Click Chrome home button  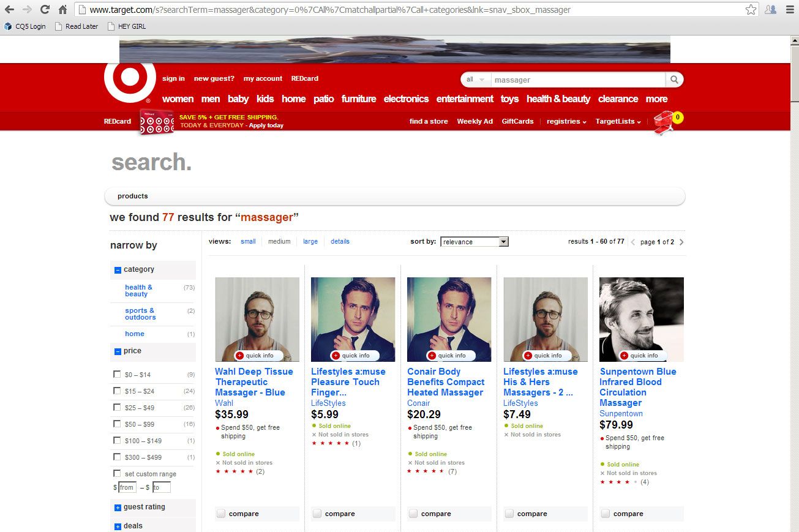point(62,9)
